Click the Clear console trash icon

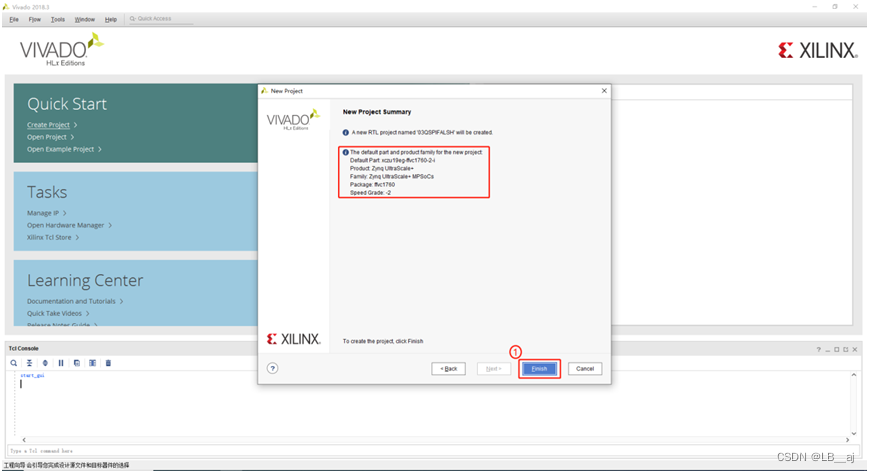coord(108,363)
